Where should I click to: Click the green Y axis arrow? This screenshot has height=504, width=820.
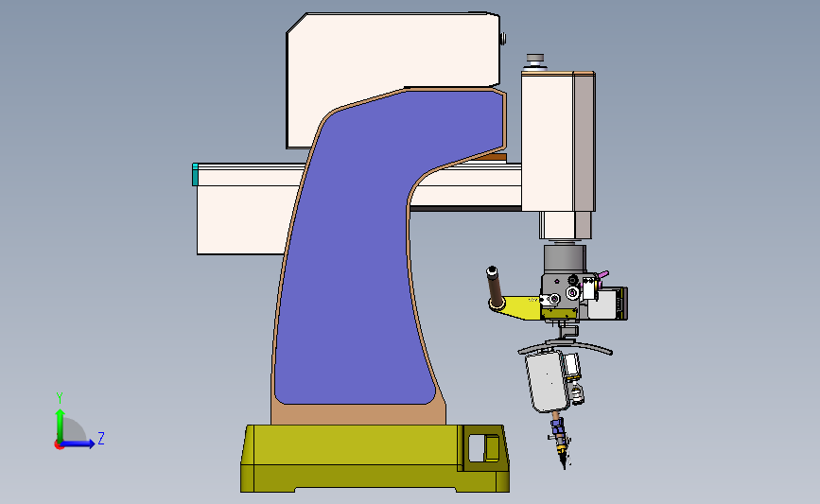[x=60, y=425]
